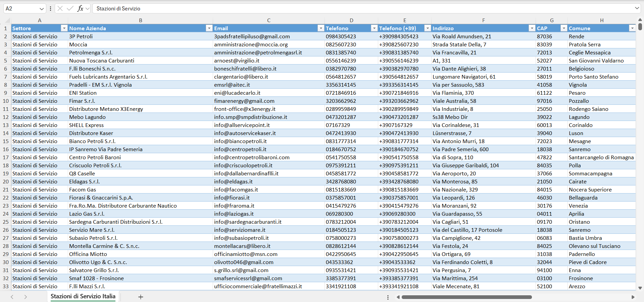This screenshot has width=644, height=302.
Task: Select the Stazioni di Servizio Italia sheet tab
Action: [x=83, y=296]
